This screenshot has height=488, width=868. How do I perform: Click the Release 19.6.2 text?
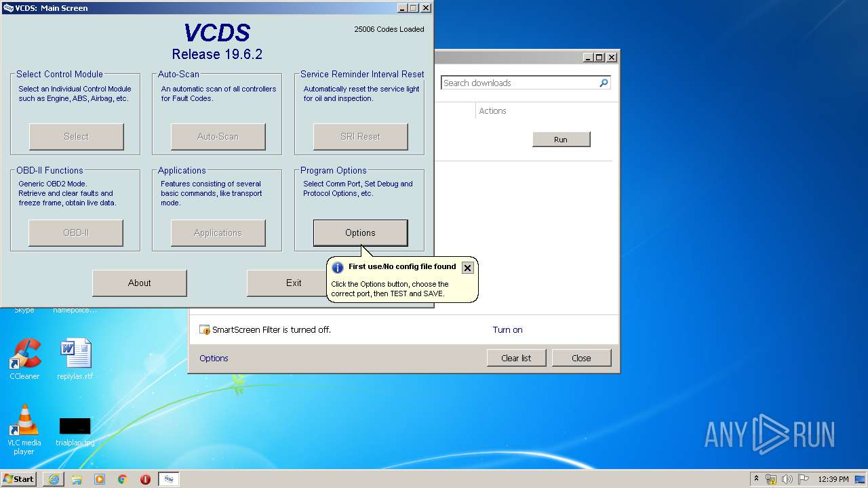217,54
